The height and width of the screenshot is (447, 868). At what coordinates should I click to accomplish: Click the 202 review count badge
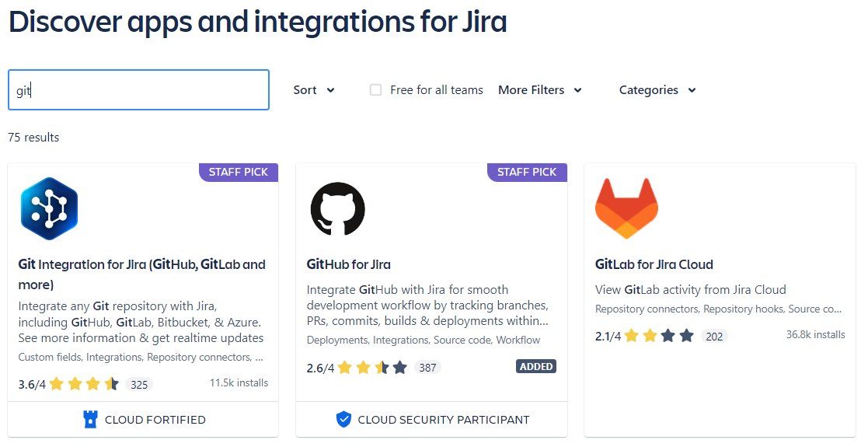(714, 336)
